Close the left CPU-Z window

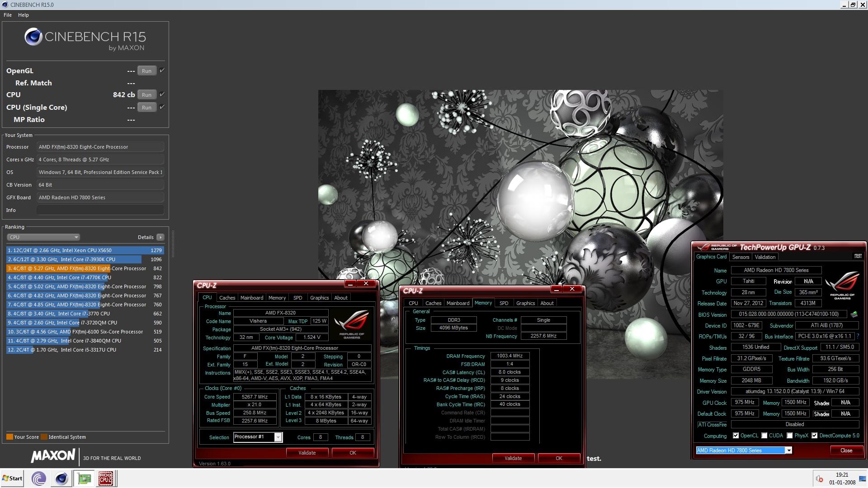click(366, 284)
